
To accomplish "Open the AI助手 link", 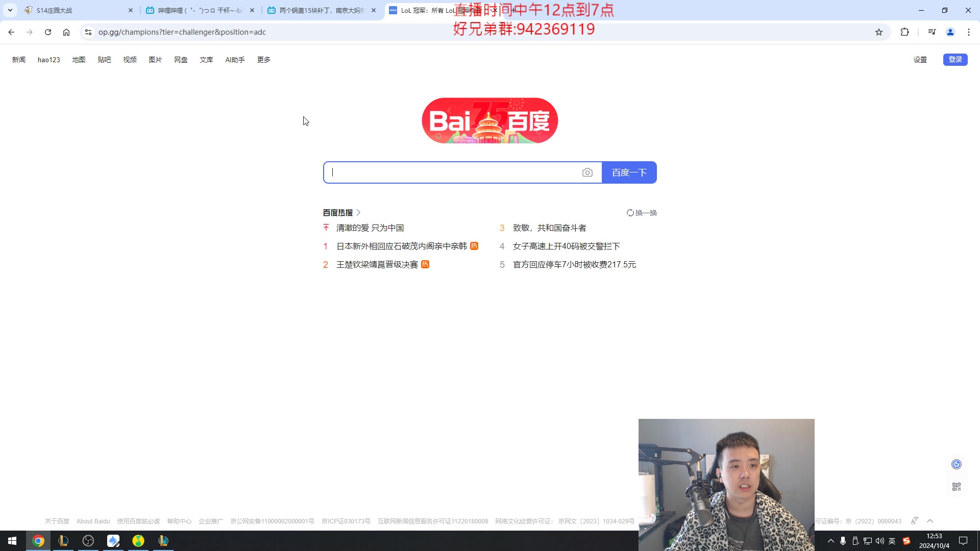I will coord(235,60).
